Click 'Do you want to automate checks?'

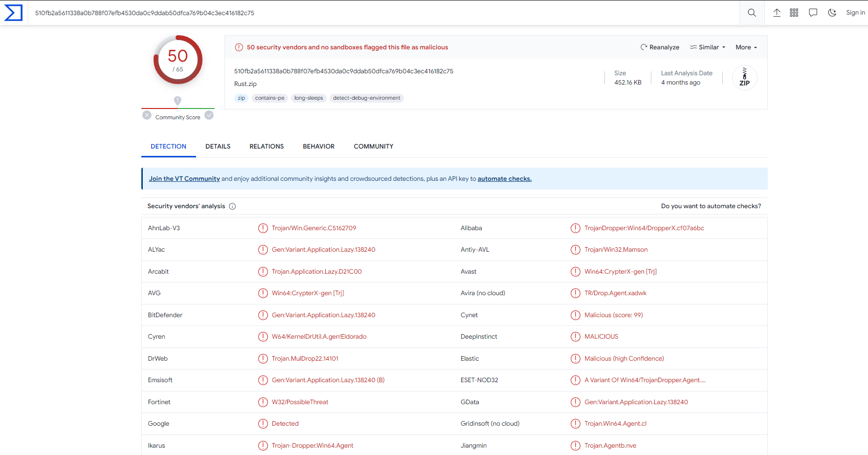click(711, 206)
